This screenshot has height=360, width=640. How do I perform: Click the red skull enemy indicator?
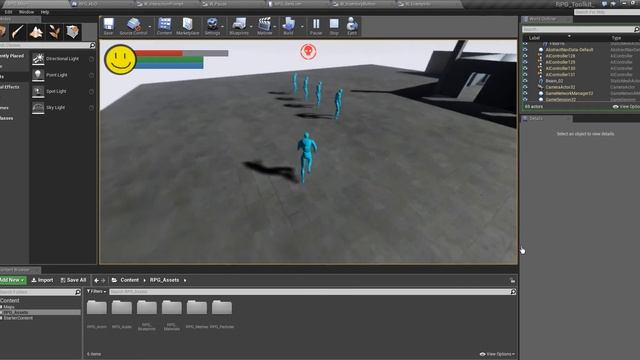[308, 51]
